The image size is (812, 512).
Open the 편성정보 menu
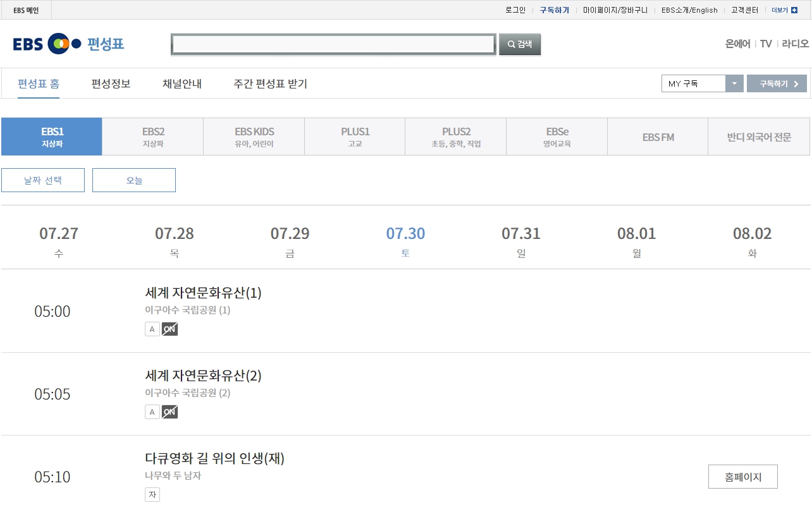tap(111, 83)
